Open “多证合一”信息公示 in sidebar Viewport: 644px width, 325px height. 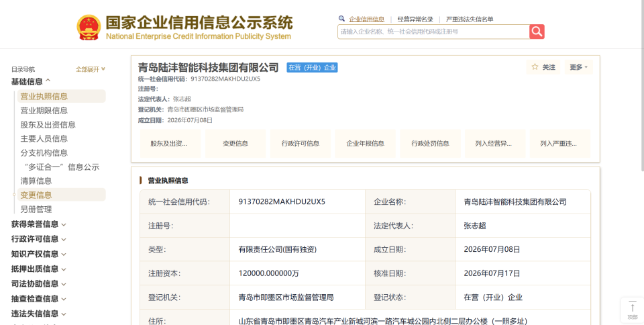pos(62,167)
